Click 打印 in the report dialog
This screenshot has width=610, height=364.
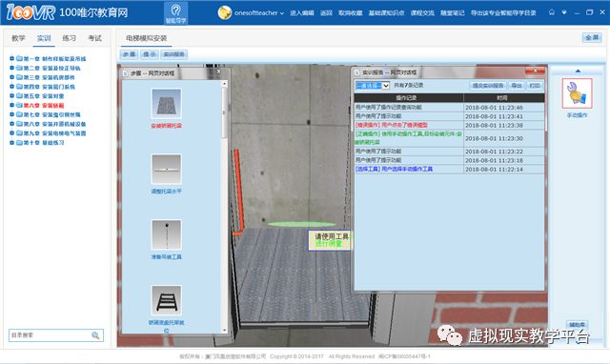pyautogui.click(x=535, y=86)
